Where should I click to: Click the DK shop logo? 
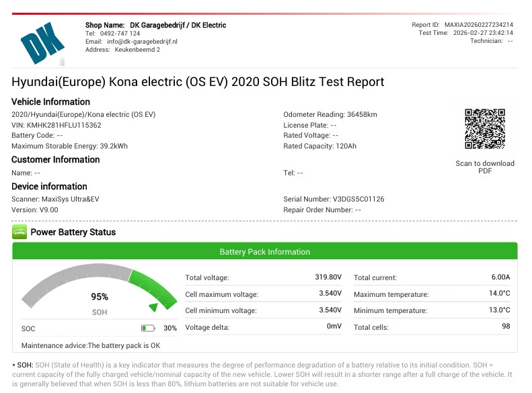(42, 44)
